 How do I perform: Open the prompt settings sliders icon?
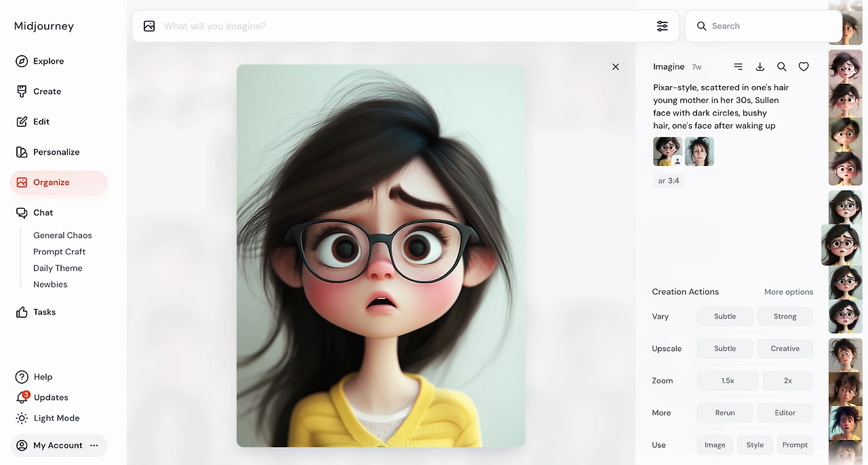(x=663, y=26)
